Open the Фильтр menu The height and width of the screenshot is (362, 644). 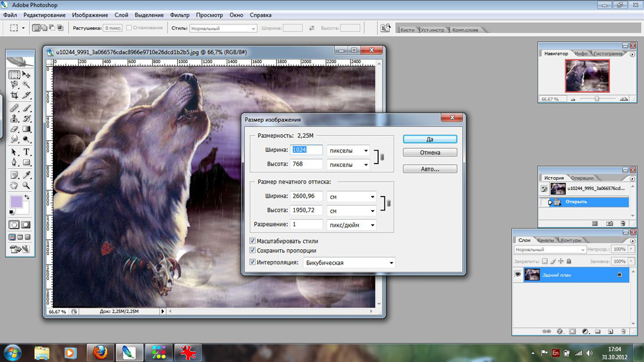pos(180,15)
